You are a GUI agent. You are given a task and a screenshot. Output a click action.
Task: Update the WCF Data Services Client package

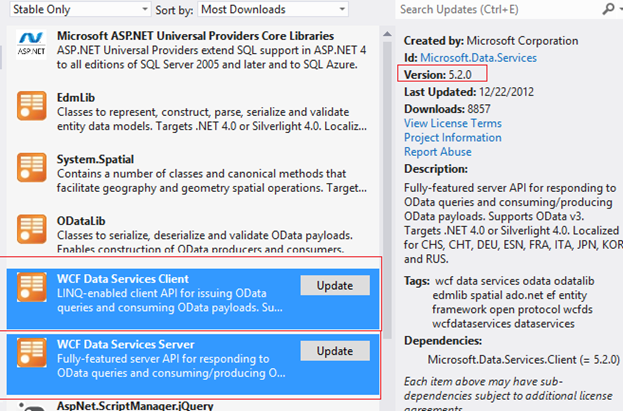tap(334, 285)
